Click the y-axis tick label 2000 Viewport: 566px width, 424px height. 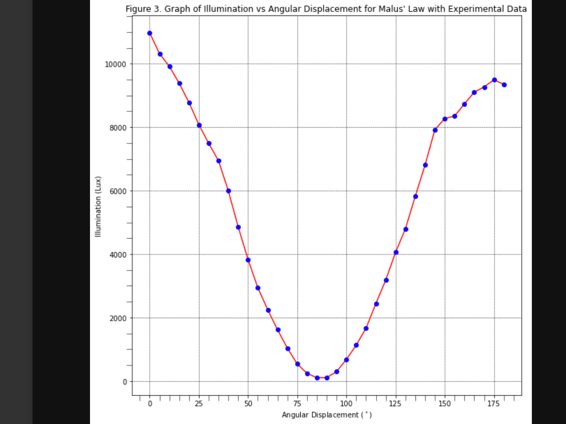pos(118,318)
